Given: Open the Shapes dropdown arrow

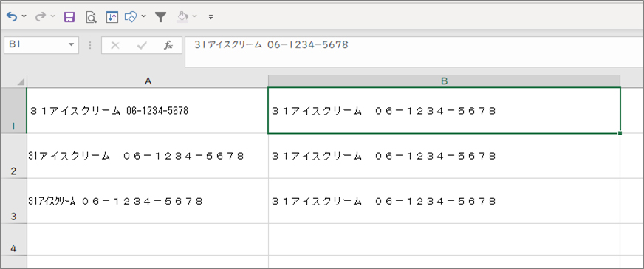Looking at the screenshot, I should (143, 17).
